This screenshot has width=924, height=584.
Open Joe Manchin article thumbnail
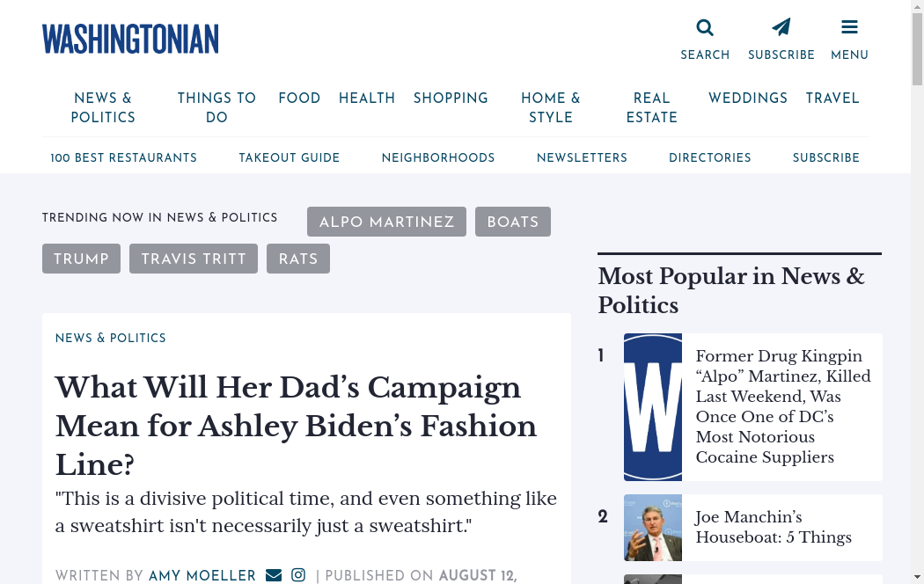click(x=653, y=528)
